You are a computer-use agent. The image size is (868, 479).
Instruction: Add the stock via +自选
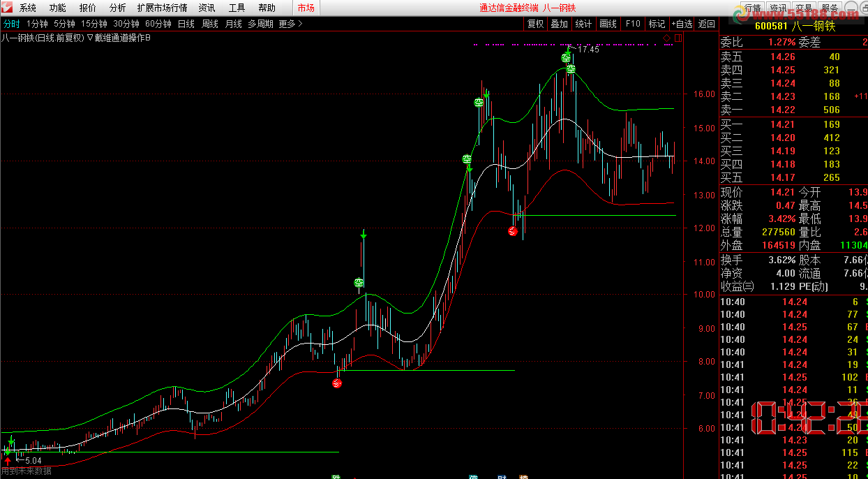[x=682, y=24]
